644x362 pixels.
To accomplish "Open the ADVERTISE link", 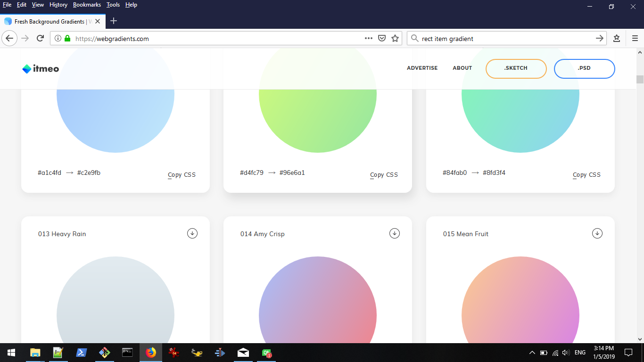I will [x=422, y=68].
